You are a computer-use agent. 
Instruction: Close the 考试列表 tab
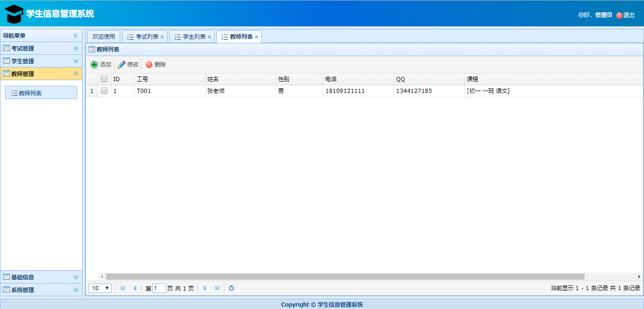point(162,37)
